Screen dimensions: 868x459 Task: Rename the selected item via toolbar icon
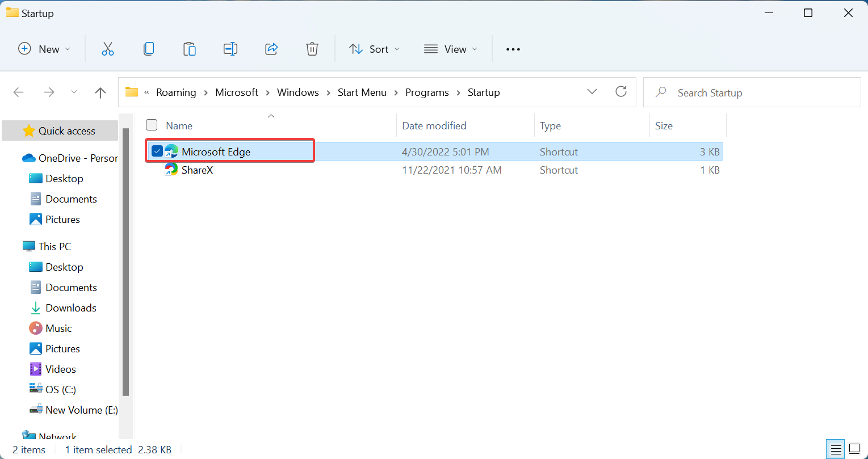pos(230,49)
